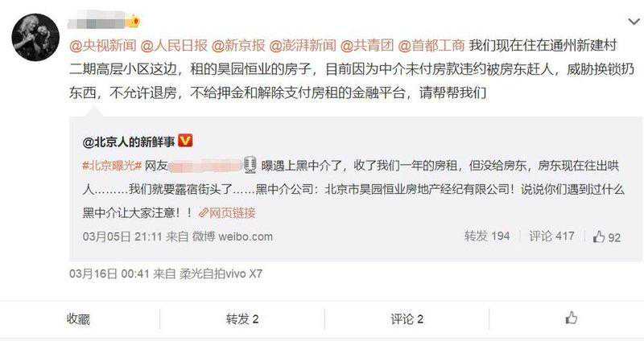The image size is (644, 341).
Task: Click the 收藏 favorite button
Action: [x=78, y=318]
